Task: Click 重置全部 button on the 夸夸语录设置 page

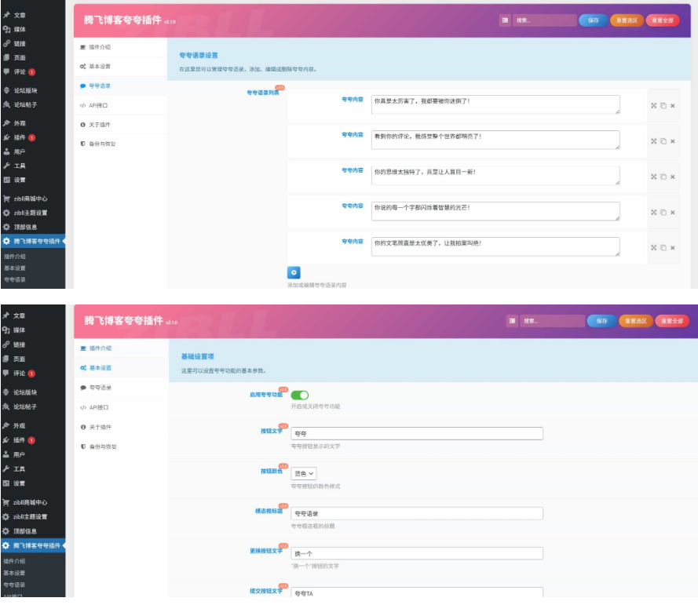Action: [662, 20]
